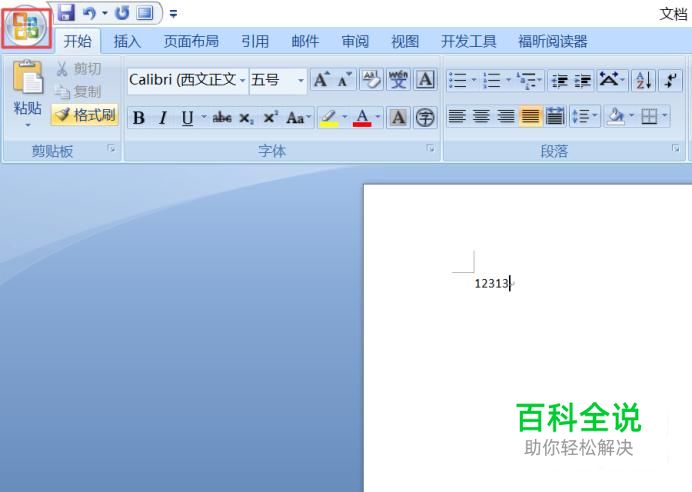
Task: Open the 插入 tab
Action: pos(127,41)
